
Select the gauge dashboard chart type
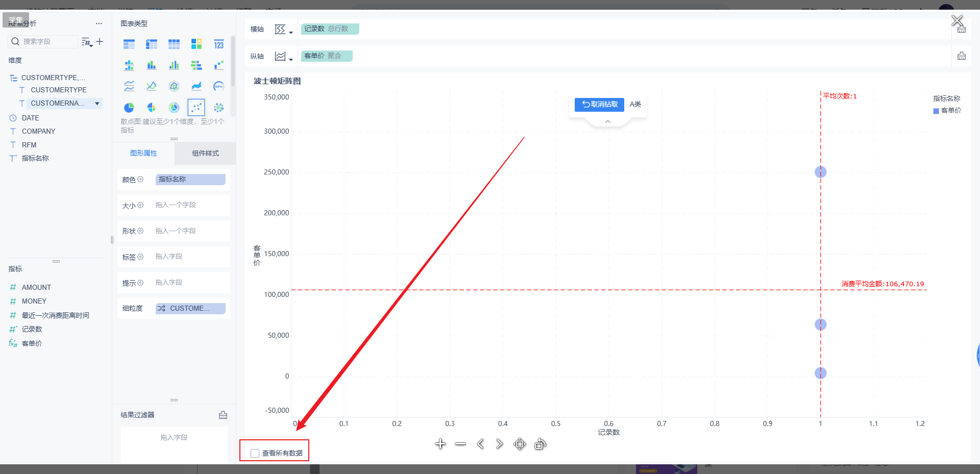pyautogui.click(x=219, y=86)
